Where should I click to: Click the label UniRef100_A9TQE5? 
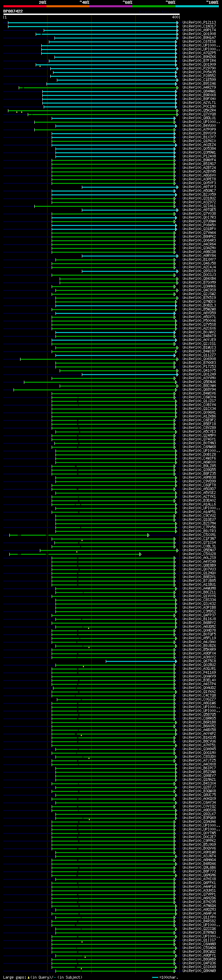tap(199, 210)
